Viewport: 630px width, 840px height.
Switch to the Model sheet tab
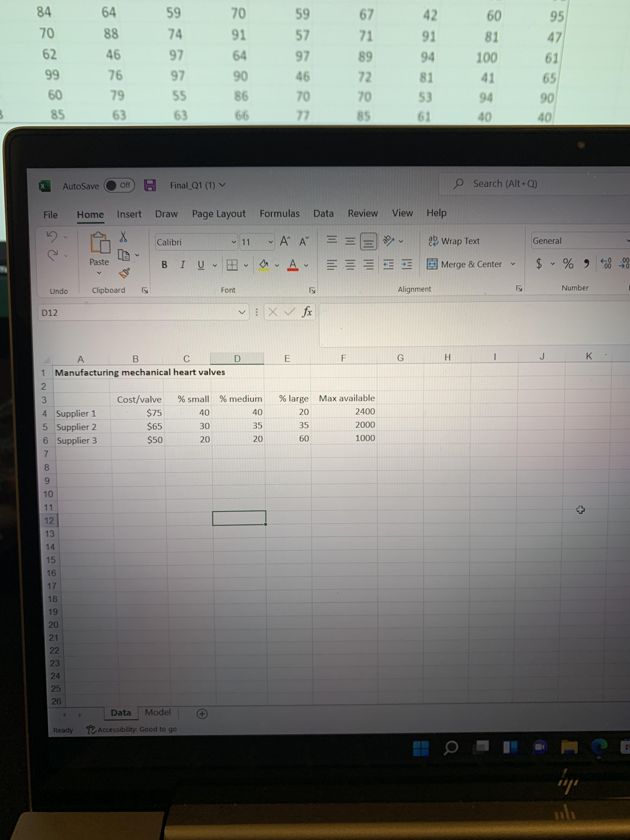pyautogui.click(x=158, y=712)
